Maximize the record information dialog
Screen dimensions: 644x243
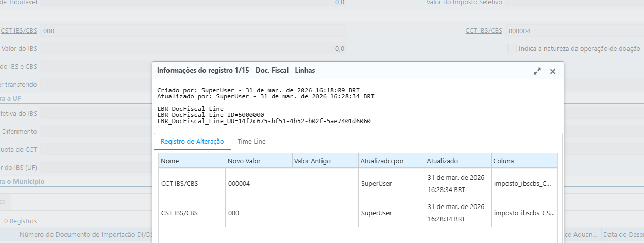point(537,72)
